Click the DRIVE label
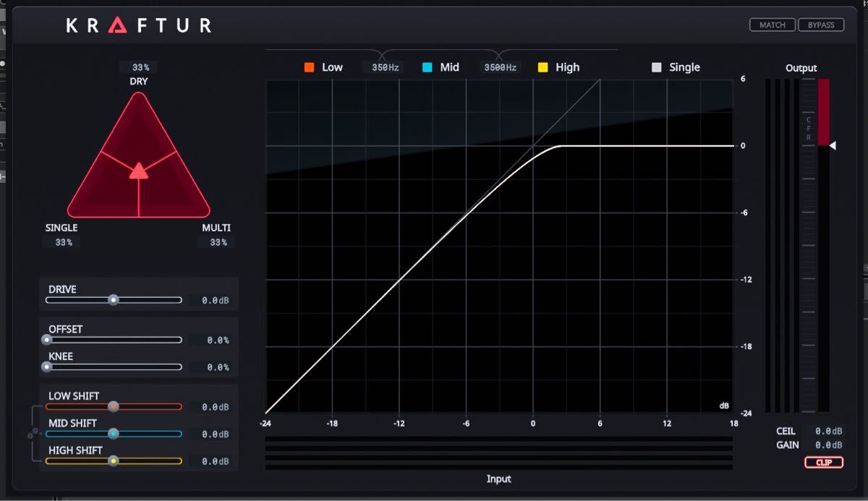This screenshot has height=501, width=868. [62, 289]
